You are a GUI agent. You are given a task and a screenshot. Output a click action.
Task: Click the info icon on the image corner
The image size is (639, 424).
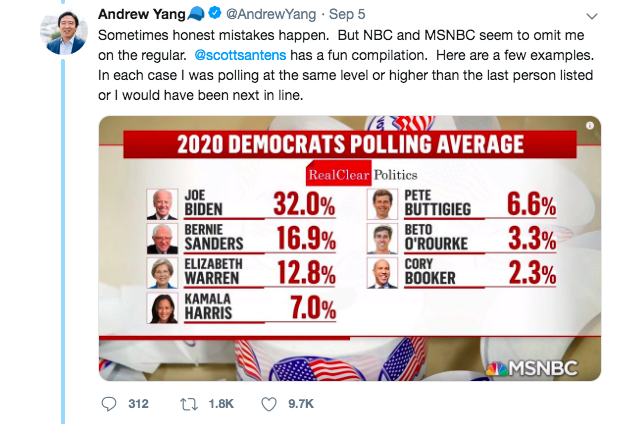[x=590, y=125]
